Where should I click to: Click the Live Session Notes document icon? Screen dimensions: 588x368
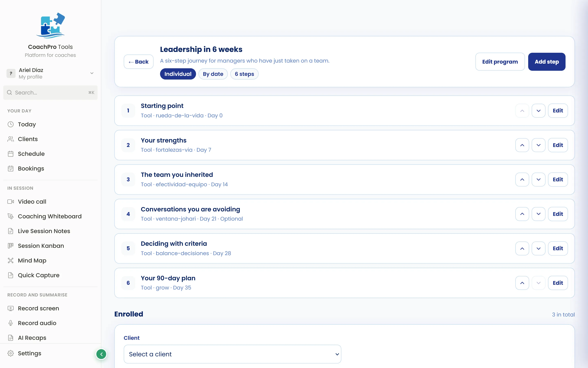pos(10,231)
